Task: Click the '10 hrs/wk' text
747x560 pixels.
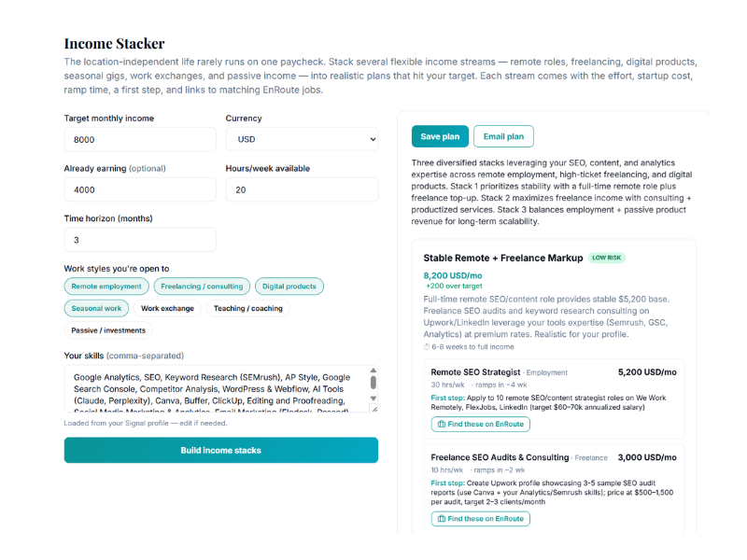Action: pyautogui.click(x=447, y=470)
